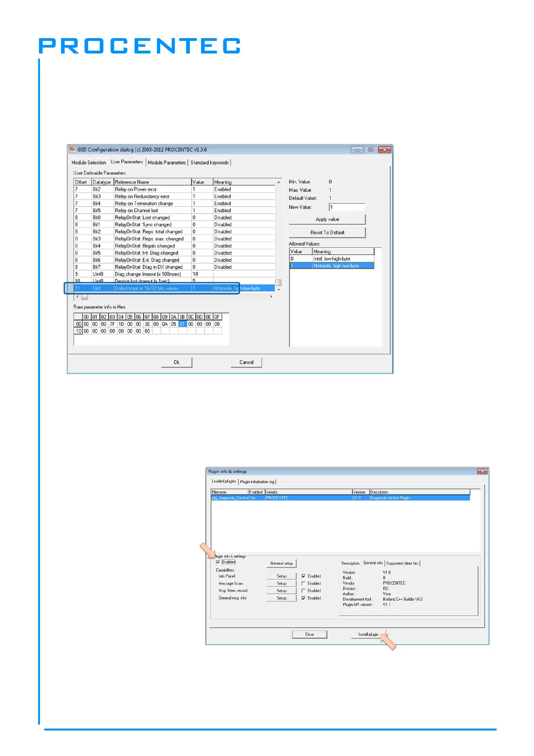Click the Vendor column header in plugin list

pyautogui.click(x=308, y=492)
